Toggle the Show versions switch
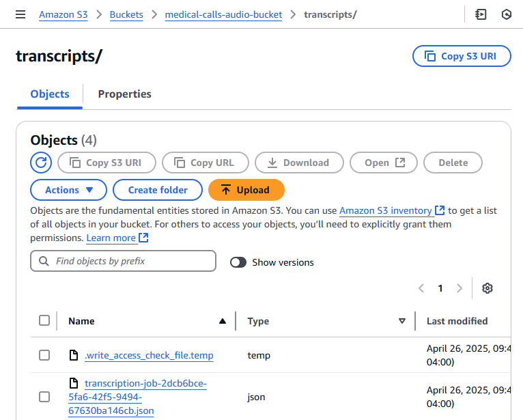The image size is (523, 420). 238,262
